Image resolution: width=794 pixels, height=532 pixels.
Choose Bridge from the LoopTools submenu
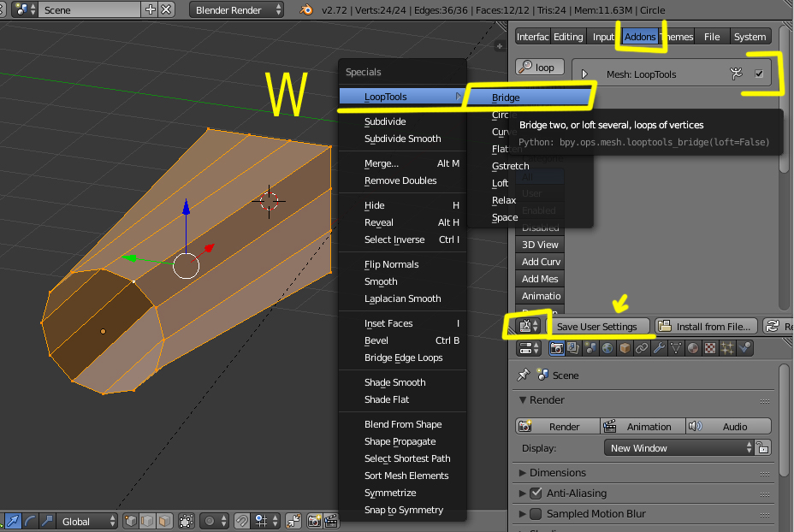coord(528,98)
